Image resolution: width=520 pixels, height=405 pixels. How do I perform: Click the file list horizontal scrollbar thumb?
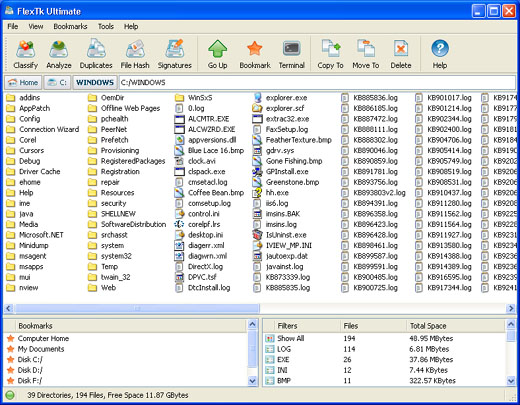tap(137, 308)
